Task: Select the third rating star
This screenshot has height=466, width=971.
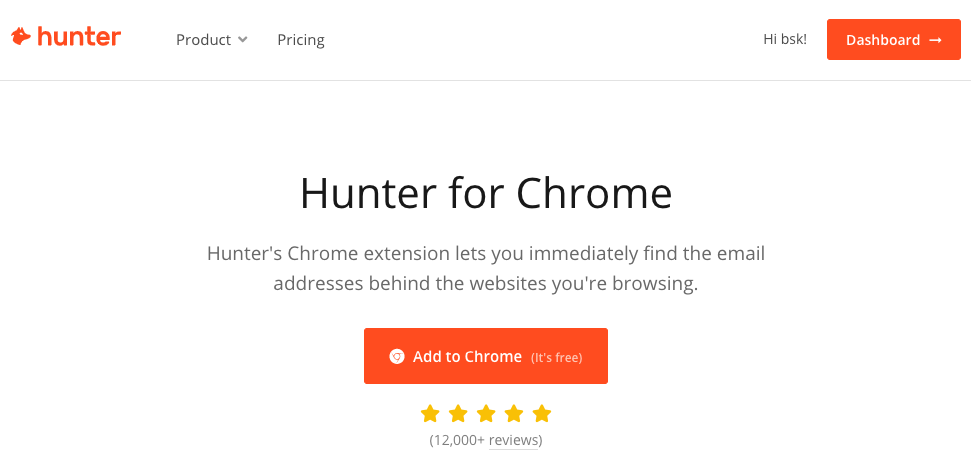Action: point(486,413)
